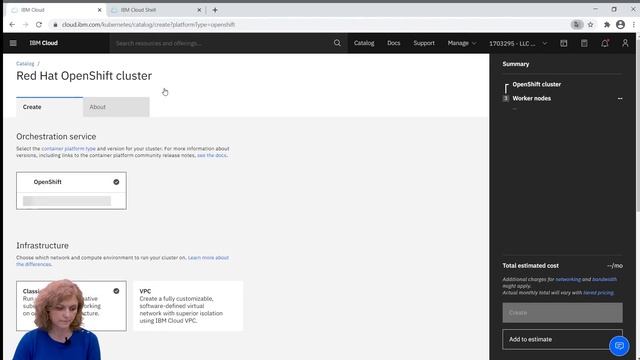This screenshot has height=360, width=640.
Task: Open a new browser tab
Action: click(x=215, y=10)
